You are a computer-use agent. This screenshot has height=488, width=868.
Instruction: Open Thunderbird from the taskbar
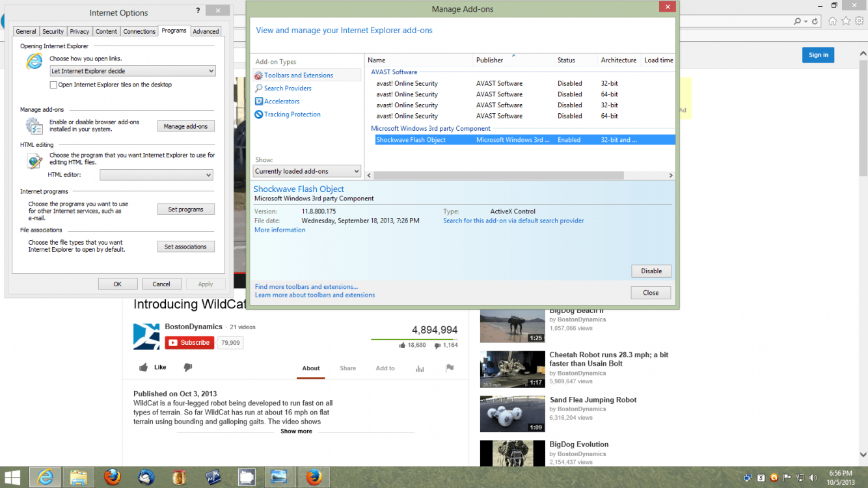pos(146,477)
